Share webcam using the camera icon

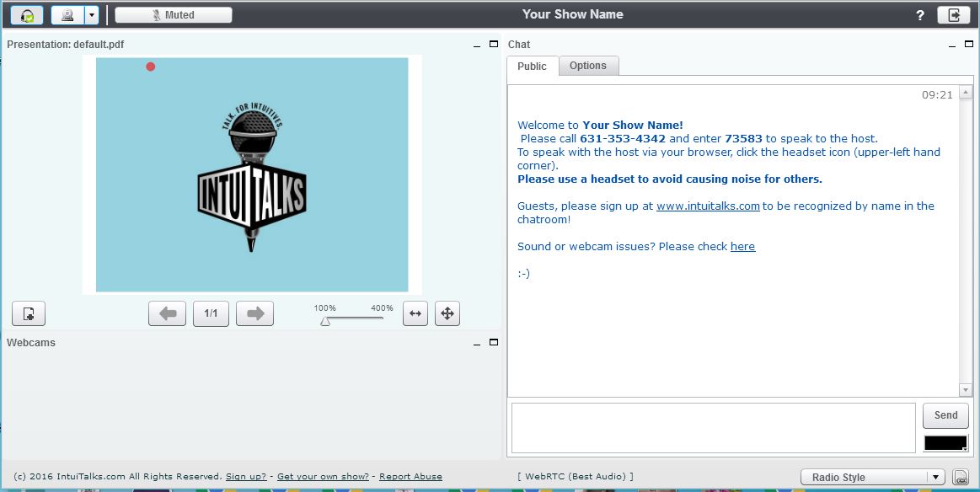(x=67, y=15)
